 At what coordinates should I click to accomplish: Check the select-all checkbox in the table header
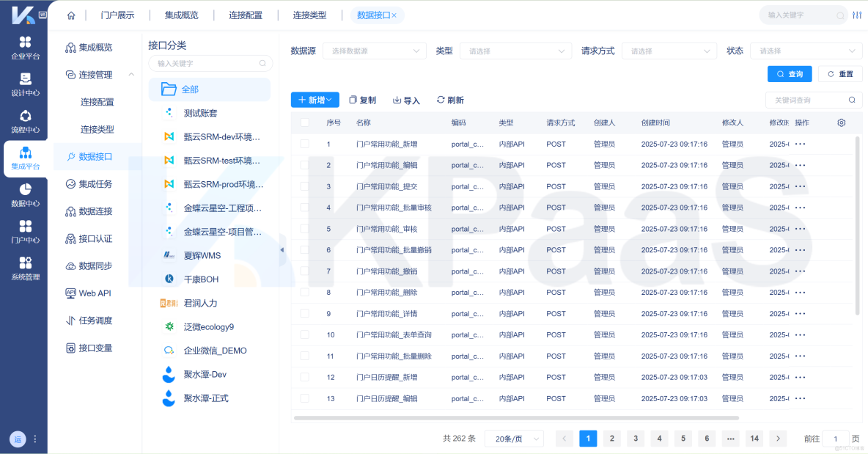305,122
